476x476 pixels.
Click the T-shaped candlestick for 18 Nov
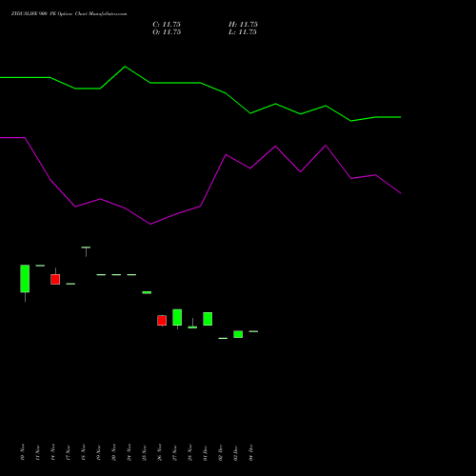tap(86, 251)
